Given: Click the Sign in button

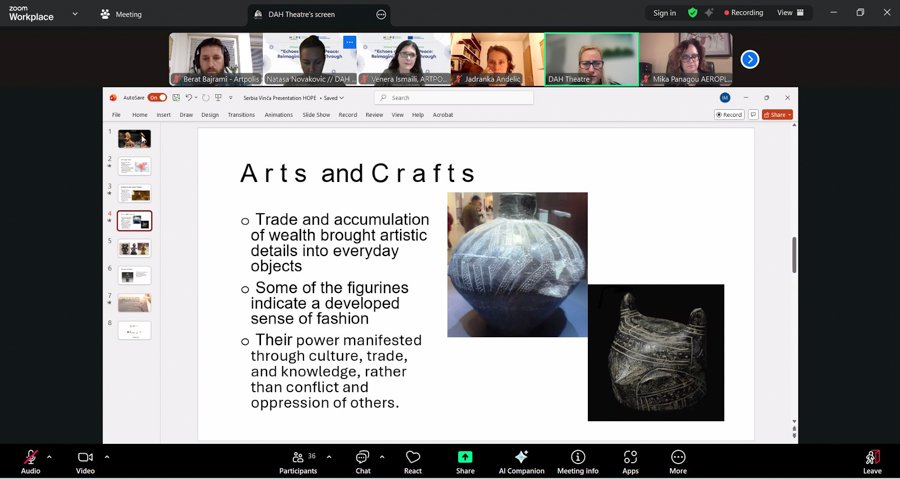Looking at the screenshot, I should 664,13.
